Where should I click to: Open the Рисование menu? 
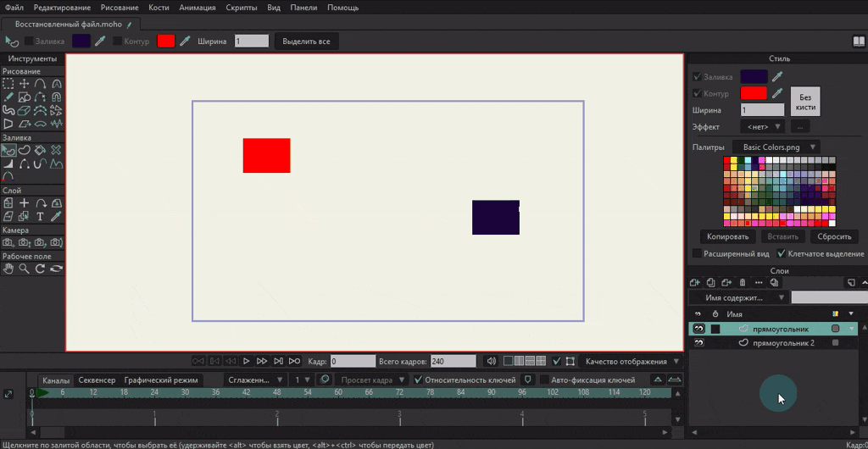[x=120, y=8]
